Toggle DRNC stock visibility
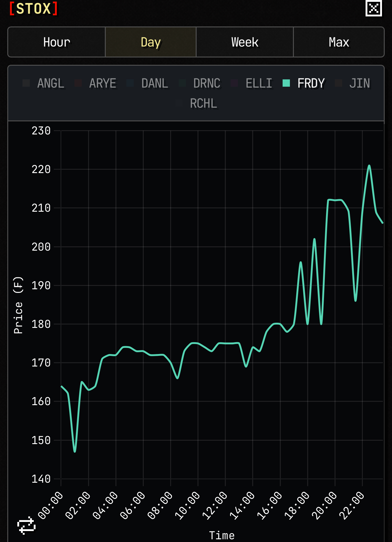Viewport: 392px width, 542px height. click(x=200, y=83)
